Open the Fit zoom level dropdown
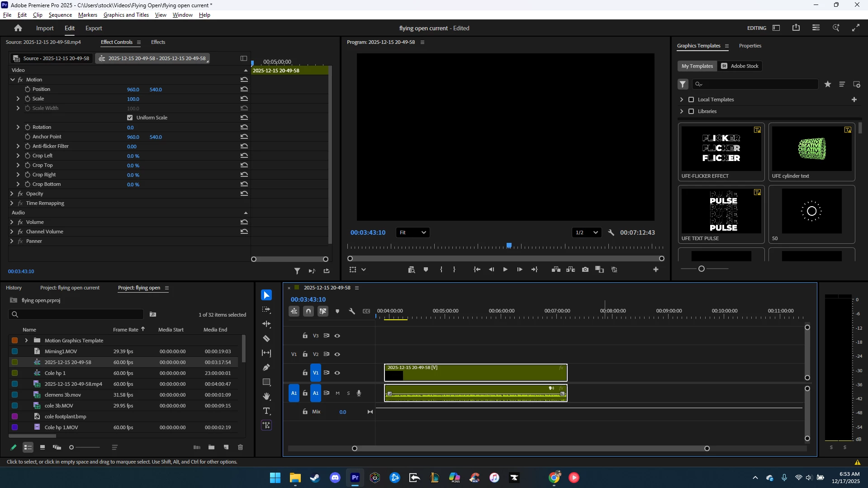 [x=413, y=232]
